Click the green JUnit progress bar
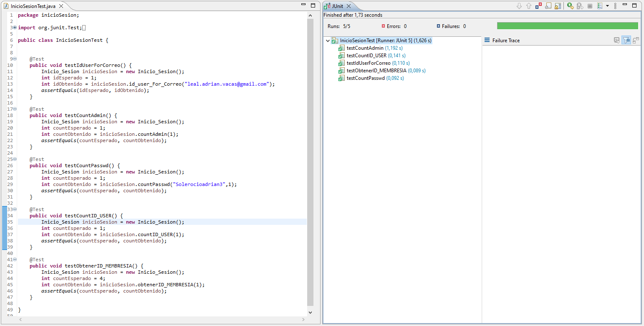 click(567, 26)
